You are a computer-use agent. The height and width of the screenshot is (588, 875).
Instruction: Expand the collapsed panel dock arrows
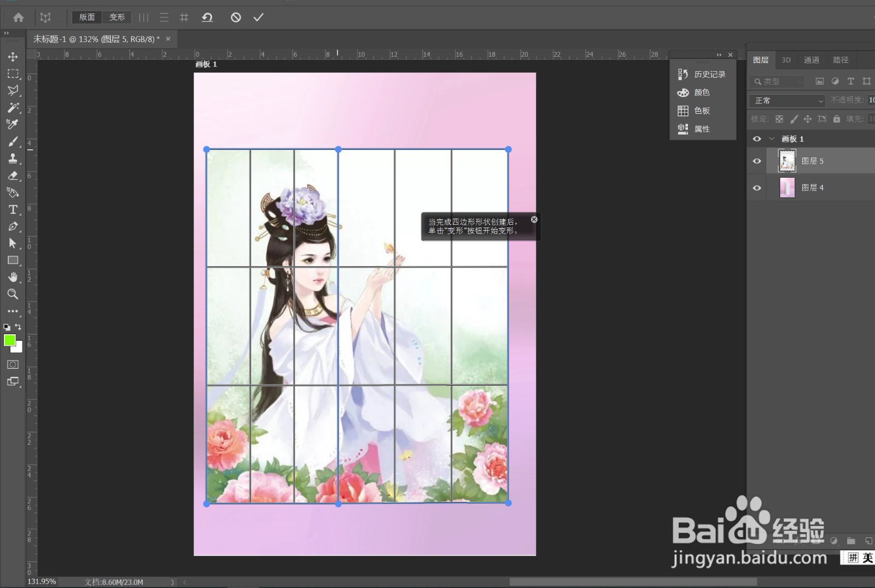click(719, 55)
